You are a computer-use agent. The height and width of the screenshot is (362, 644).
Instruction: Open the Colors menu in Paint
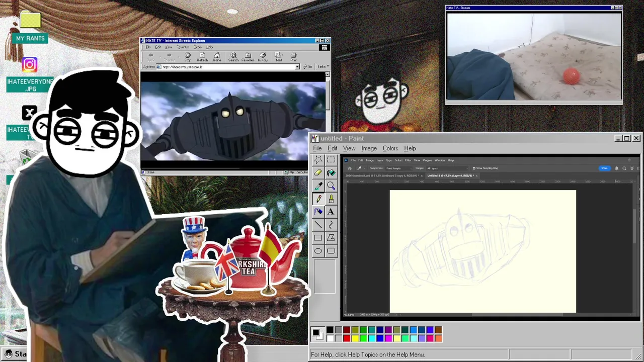click(x=390, y=148)
